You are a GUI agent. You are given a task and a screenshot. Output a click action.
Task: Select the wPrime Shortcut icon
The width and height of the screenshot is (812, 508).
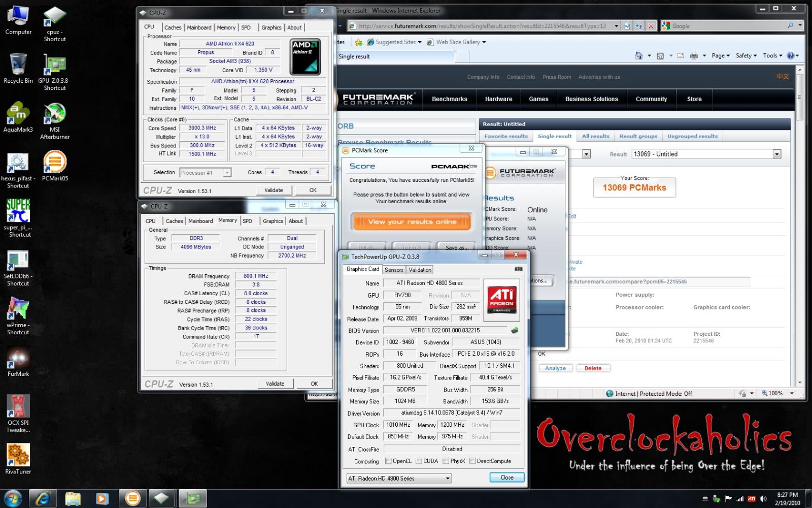18,316
